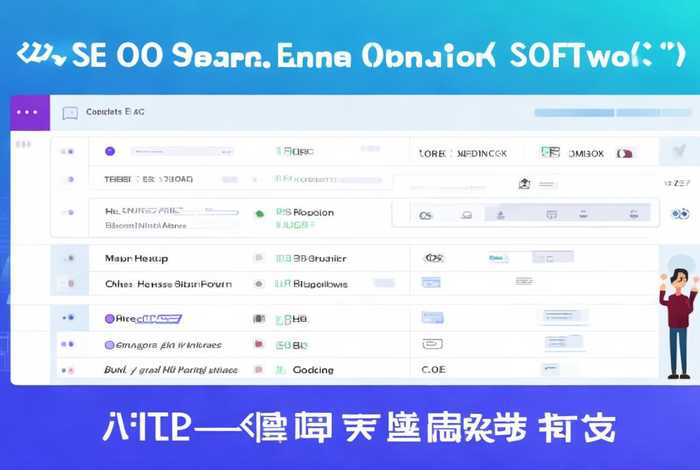
Task: Click the gray dot icon in 'Ohkes Hensse' row
Action: pyautogui.click(x=258, y=284)
